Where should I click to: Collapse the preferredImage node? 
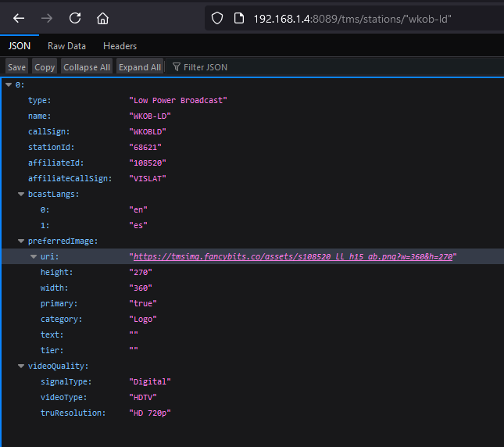coord(21,241)
